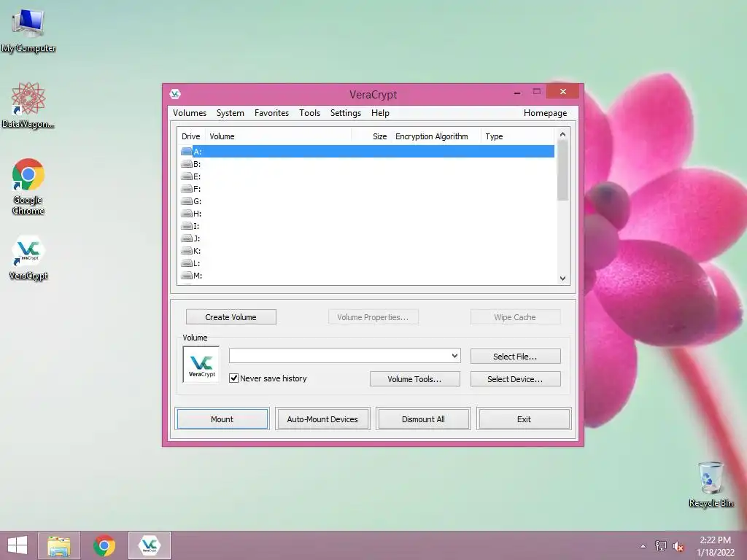The height and width of the screenshot is (560, 747).
Task: Click the Create Volume button
Action: pos(231,317)
